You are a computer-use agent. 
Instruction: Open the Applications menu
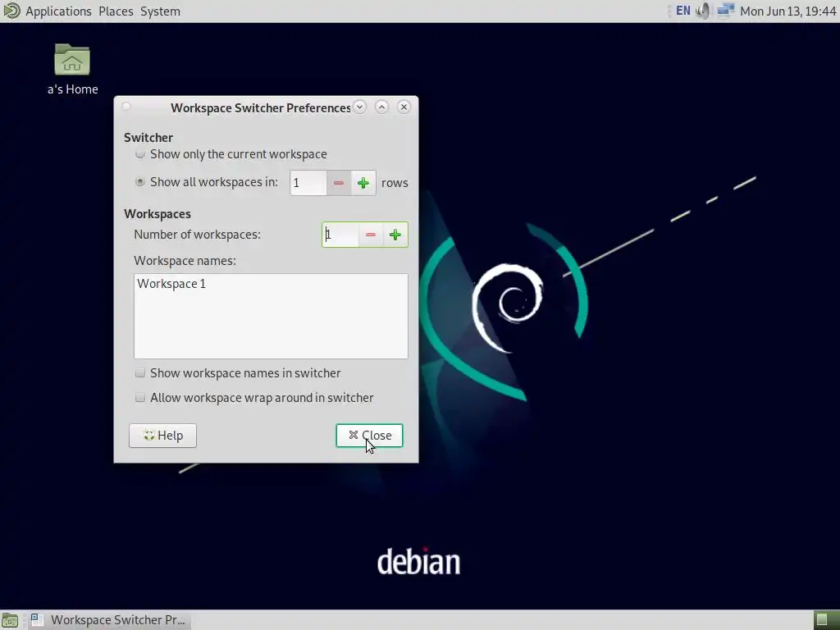pyautogui.click(x=58, y=11)
